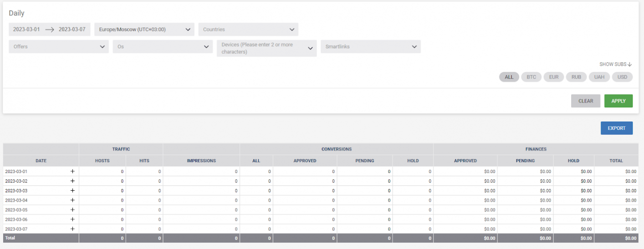Image resolution: width=644 pixels, height=249 pixels.
Task: Edit the start date 2023-03-01 field
Action: tap(26, 30)
